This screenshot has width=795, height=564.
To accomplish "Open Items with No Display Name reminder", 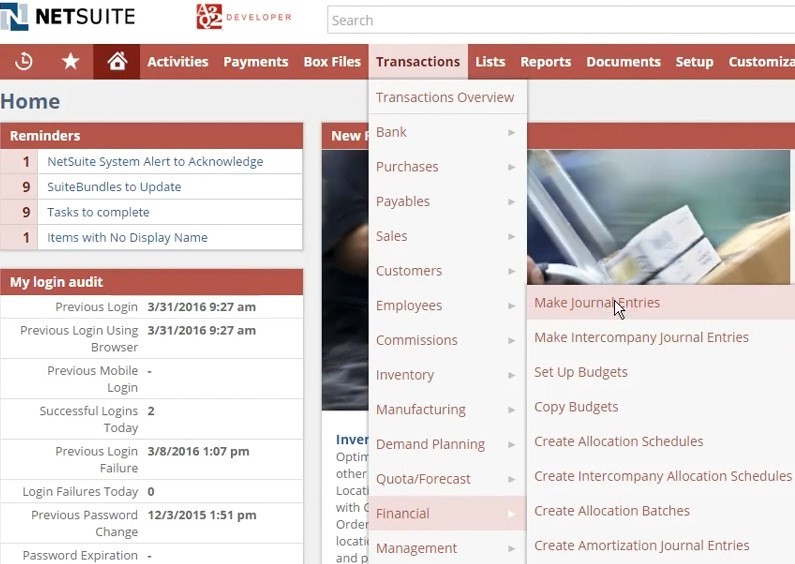I will [x=127, y=238].
